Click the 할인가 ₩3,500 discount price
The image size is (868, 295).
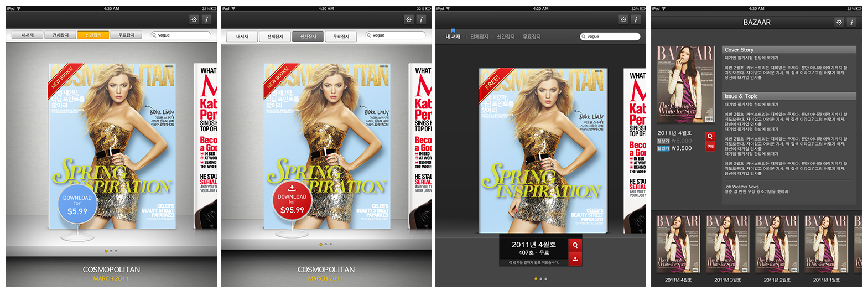coord(674,148)
